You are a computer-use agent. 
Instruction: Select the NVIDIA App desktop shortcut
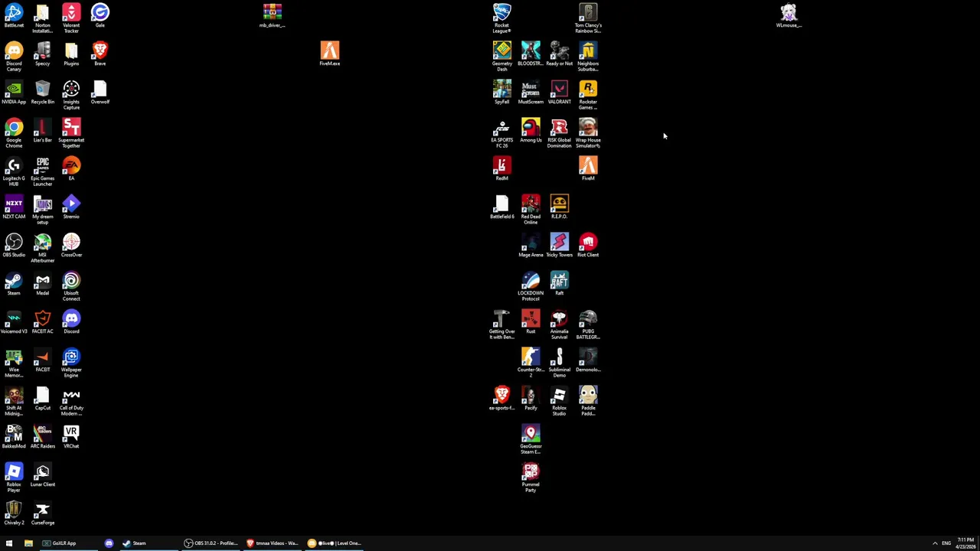[14, 93]
